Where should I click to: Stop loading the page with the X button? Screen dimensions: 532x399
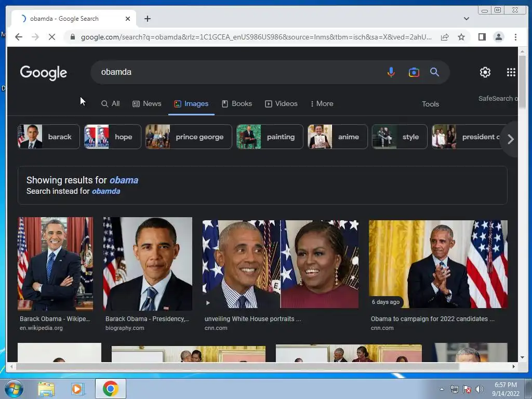(x=51, y=37)
